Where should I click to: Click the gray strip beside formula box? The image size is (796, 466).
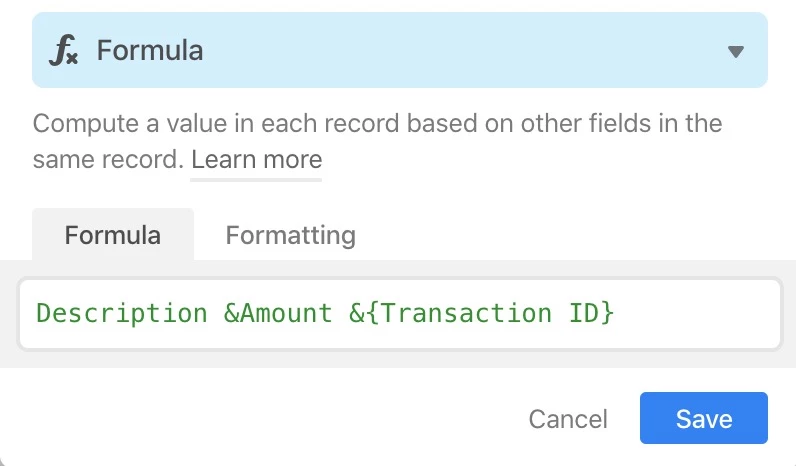point(789,313)
